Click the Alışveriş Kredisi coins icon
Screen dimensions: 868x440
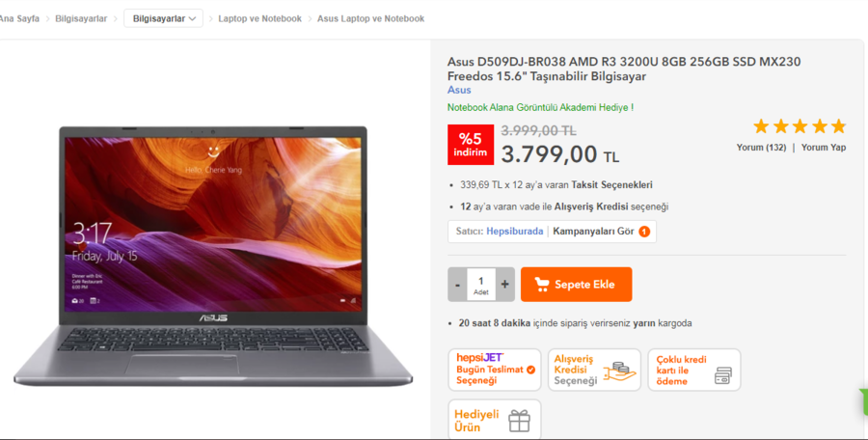click(x=620, y=371)
